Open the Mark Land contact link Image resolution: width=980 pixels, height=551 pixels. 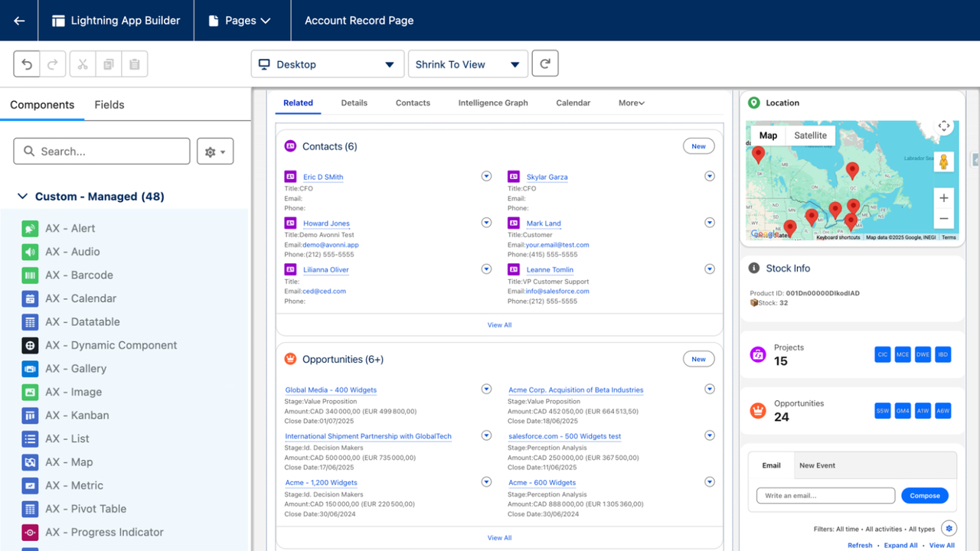[x=544, y=223]
